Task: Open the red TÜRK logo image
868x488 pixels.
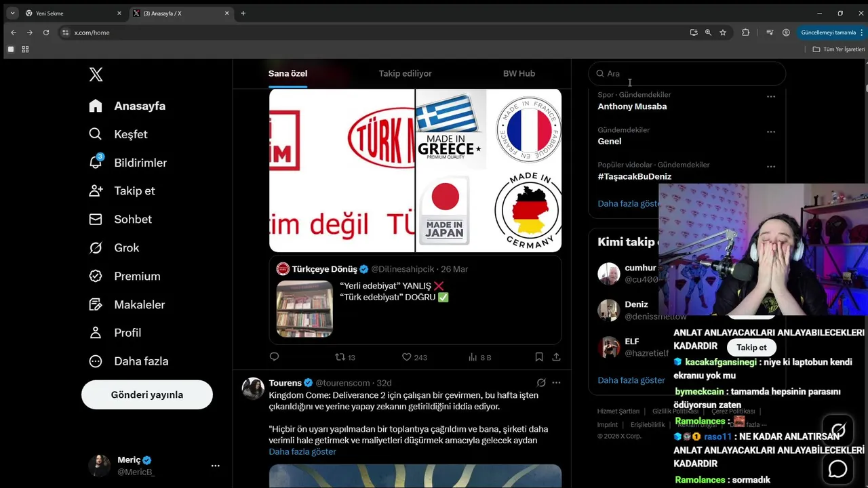Action: click(342, 170)
